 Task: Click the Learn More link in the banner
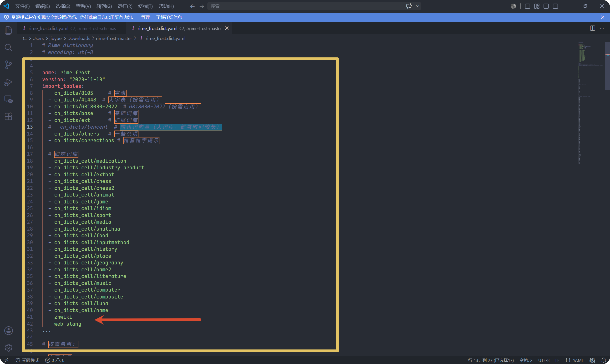coord(169,17)
